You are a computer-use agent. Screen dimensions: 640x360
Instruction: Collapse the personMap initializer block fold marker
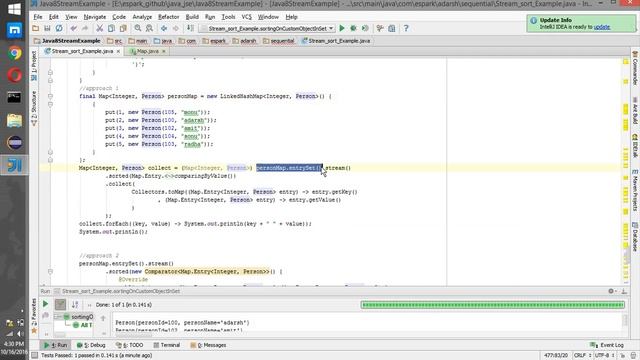pyautogui.click(x=50, y=96)
